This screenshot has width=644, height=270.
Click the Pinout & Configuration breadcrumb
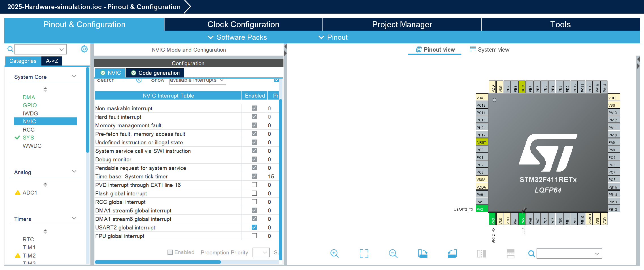pyautogui.click(x=94, y=7)
